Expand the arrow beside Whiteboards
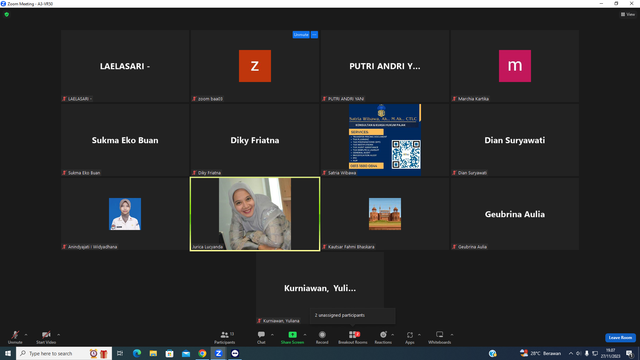Viewport: 640px width, 360px height. pyautogui.click(x=452, y=335)
